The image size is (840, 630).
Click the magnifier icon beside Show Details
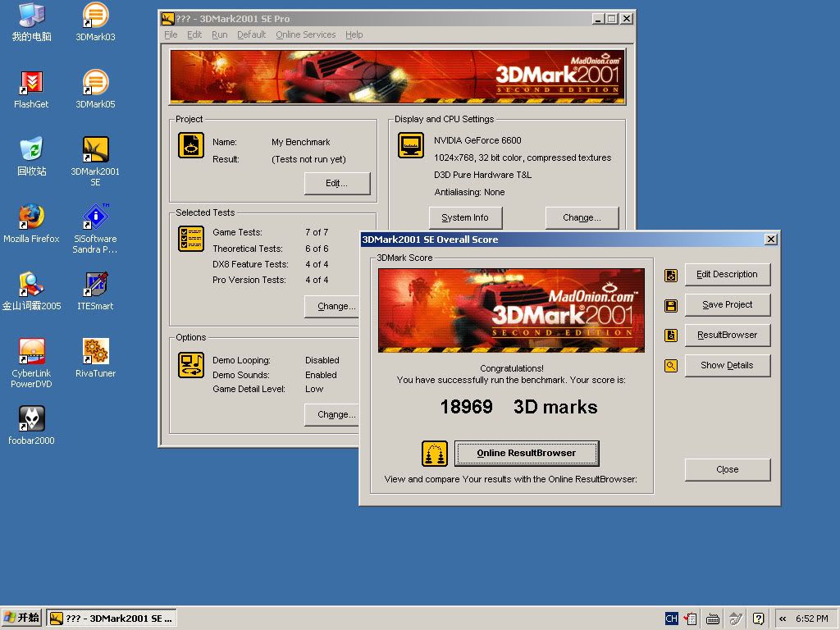671,366
